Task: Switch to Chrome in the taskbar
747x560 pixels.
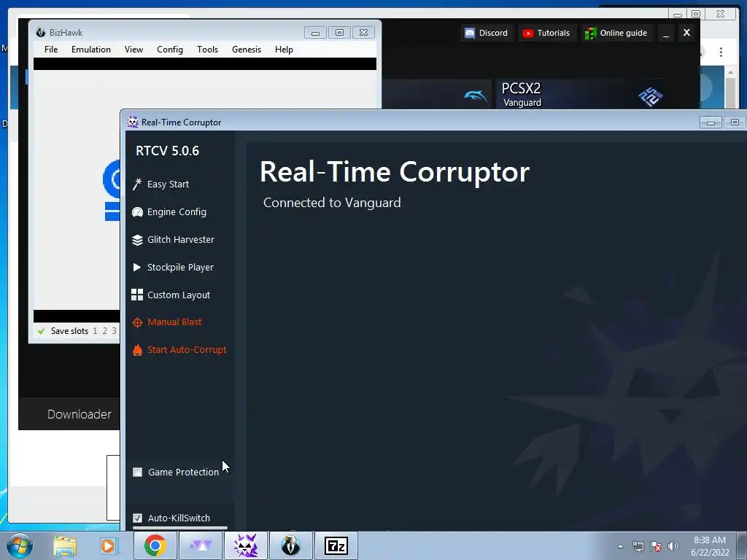Action: pyautogui.click(x=155, y=545)
